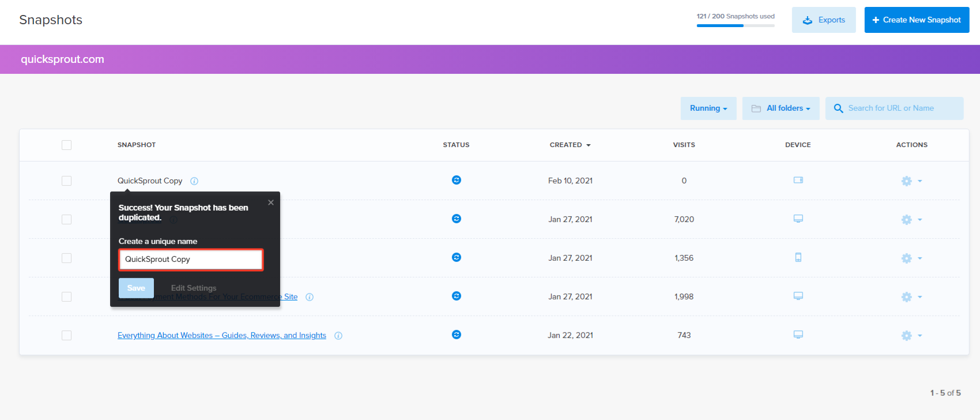
Task: Click the info icon beside the Ecommerce Site snapshot
Action: tap(310, 297)
